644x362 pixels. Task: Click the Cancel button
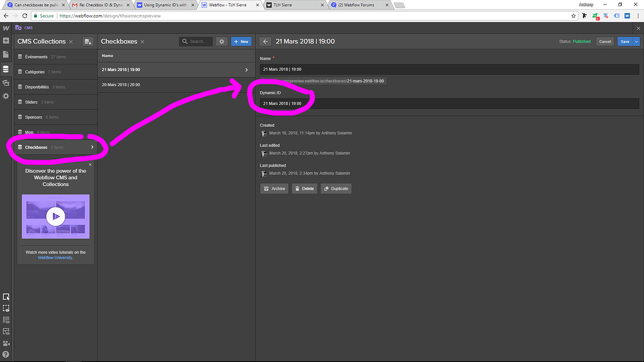click(605, 41)
